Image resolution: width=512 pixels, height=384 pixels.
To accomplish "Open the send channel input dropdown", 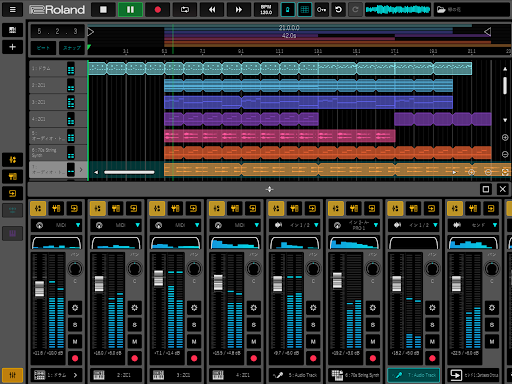I will 473,225.
